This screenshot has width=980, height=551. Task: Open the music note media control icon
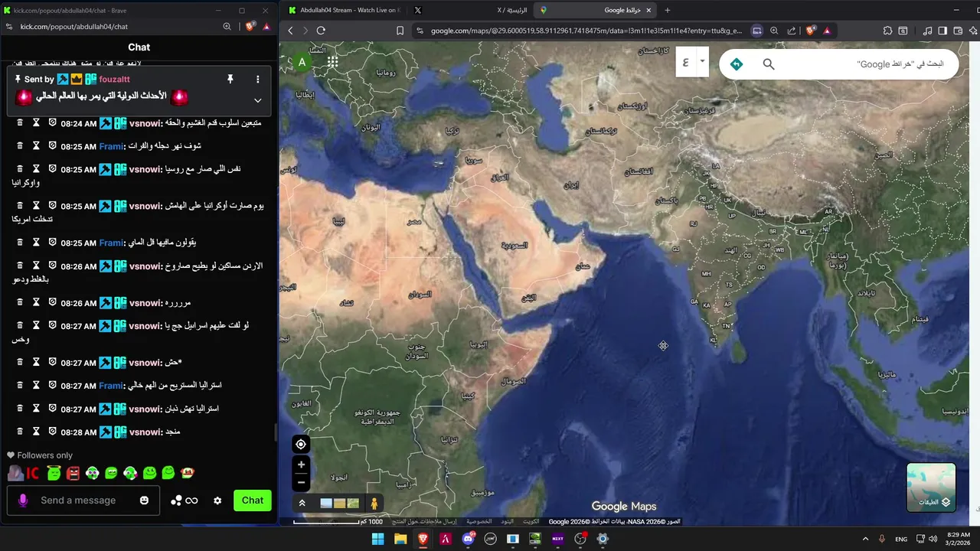click(928, 31)
